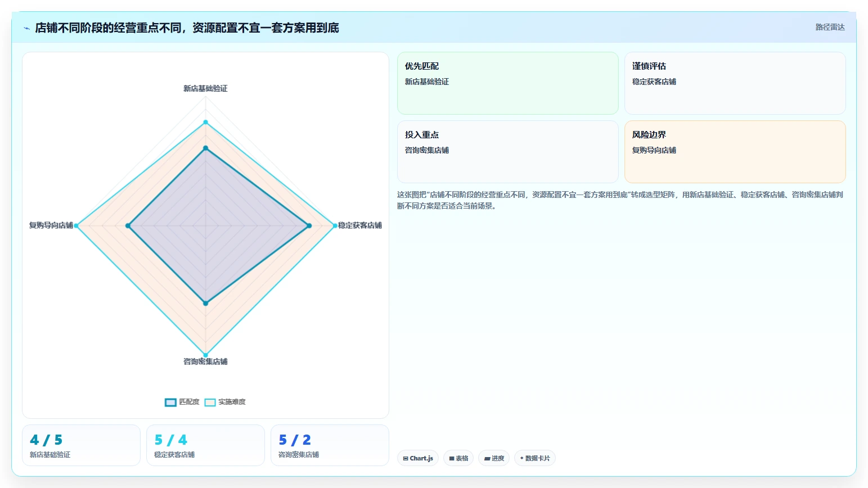Click 复购导向店铺 text in 风险边界 card
Image resolution: width=868 pixels, height=488 pixels.
[654, 150]
